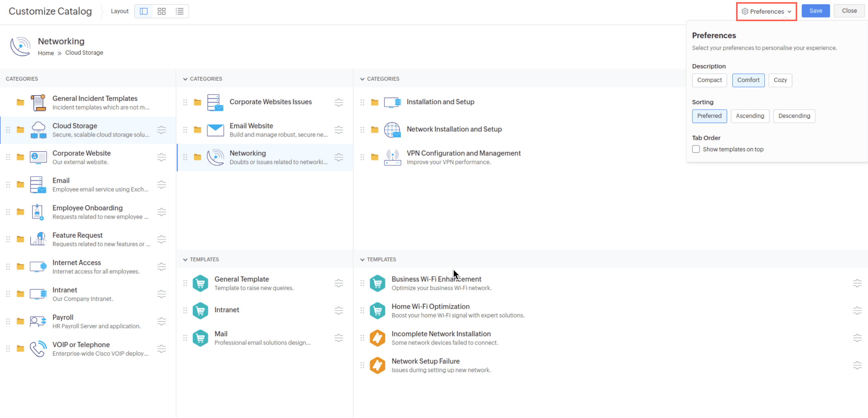Click the Preferences gear icon

click(745, 11)
